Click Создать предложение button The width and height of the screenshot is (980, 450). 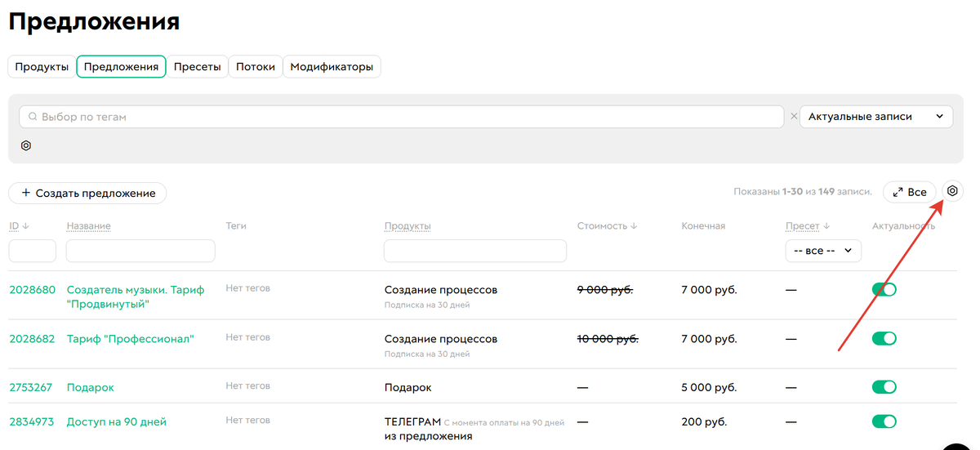[87, 193]
